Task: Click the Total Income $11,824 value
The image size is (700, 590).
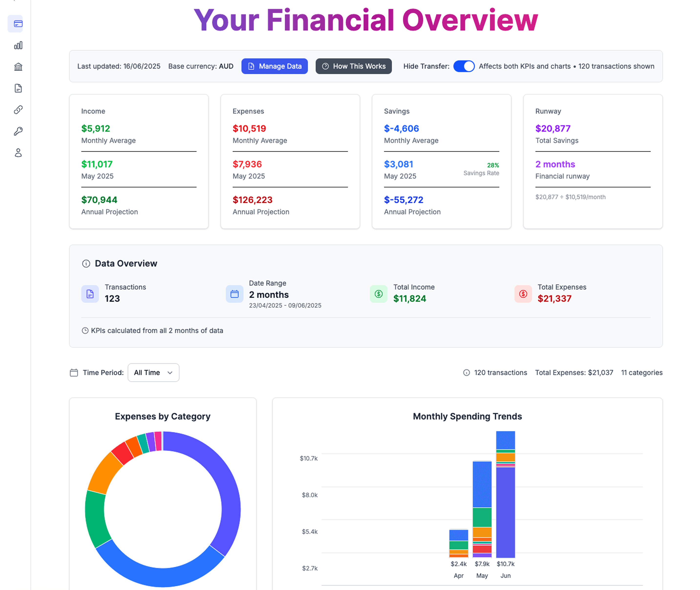Action: click(x=410, y=299)
